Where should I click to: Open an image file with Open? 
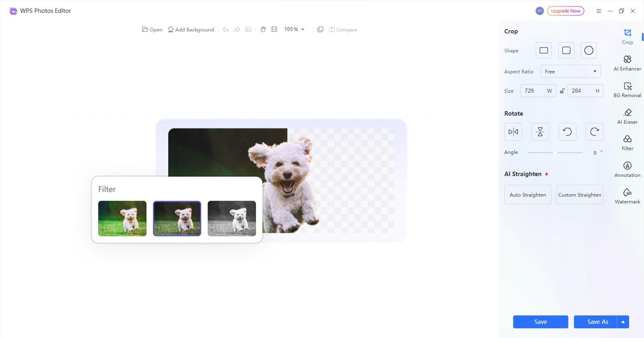(x=152, y=29)
